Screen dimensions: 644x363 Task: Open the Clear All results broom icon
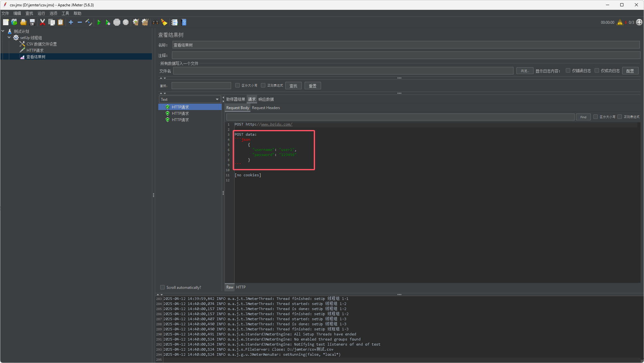(x=145, y=22)
